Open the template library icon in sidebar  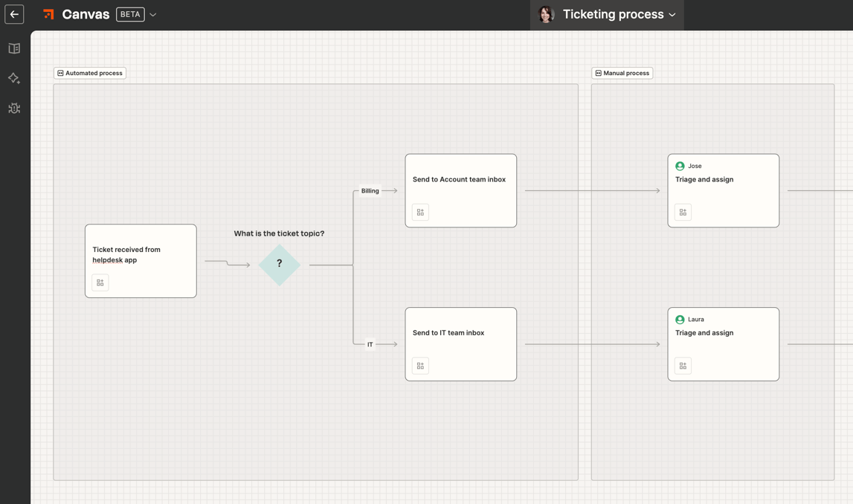[x=13, y=48]
